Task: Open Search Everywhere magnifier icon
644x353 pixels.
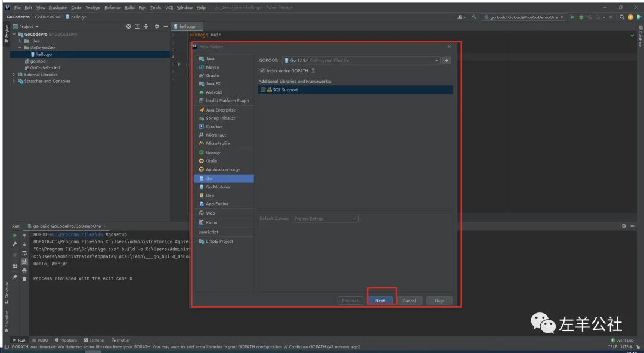Action: (x=622, y=17)
